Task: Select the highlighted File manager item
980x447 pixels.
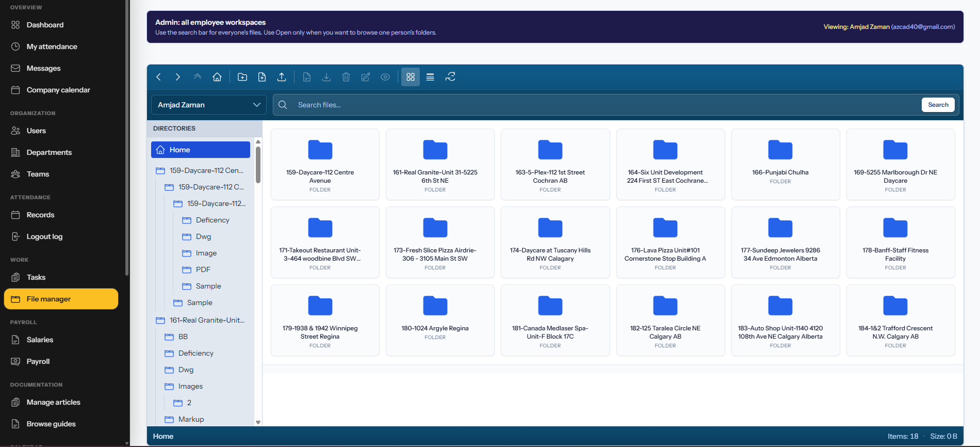Action: pos(61,299)
